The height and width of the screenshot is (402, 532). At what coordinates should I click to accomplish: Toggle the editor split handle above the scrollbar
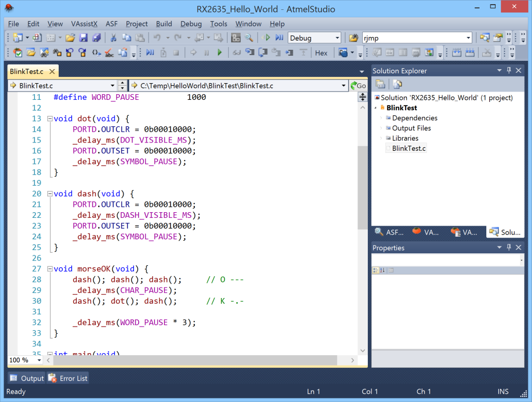tap(362, 97)
